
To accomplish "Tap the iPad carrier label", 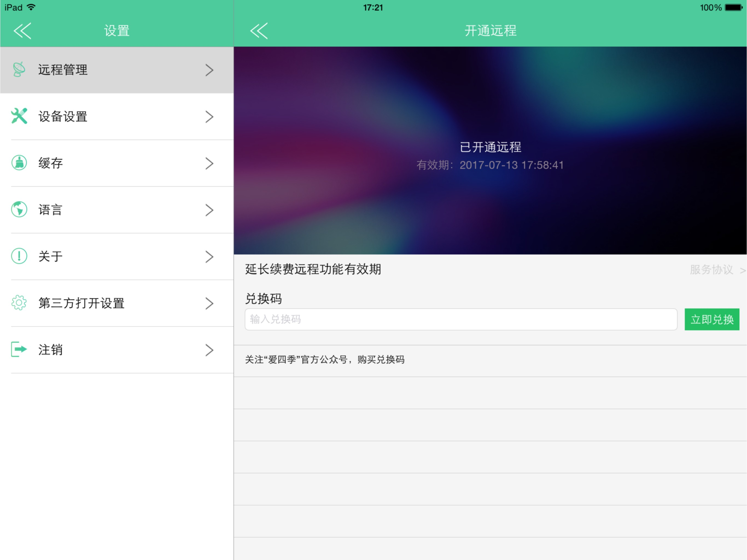I will point(13,7).
